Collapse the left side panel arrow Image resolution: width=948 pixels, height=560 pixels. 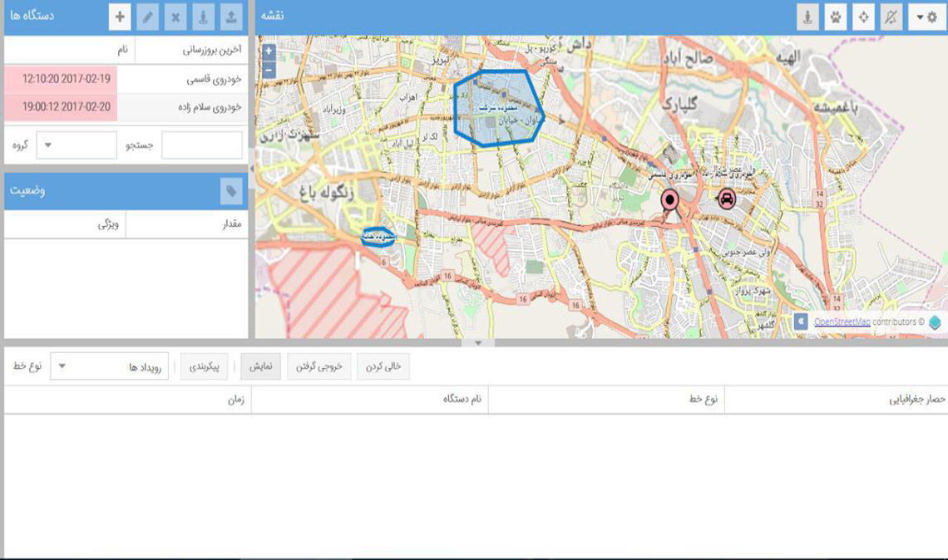251,169
